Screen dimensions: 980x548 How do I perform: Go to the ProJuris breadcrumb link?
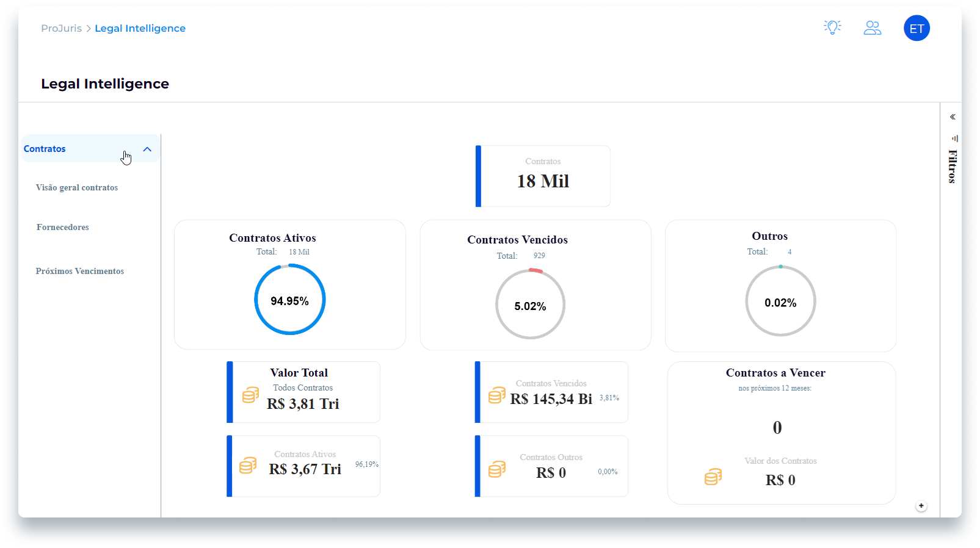61,28
